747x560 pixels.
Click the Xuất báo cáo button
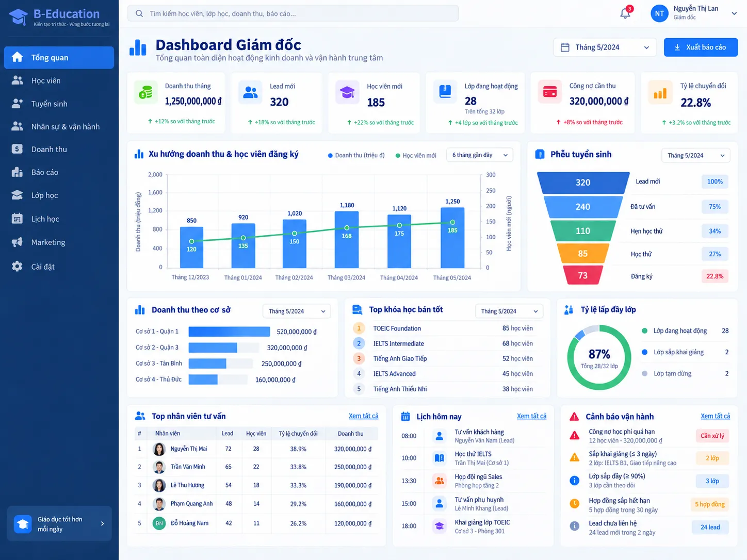pos(701,47)
